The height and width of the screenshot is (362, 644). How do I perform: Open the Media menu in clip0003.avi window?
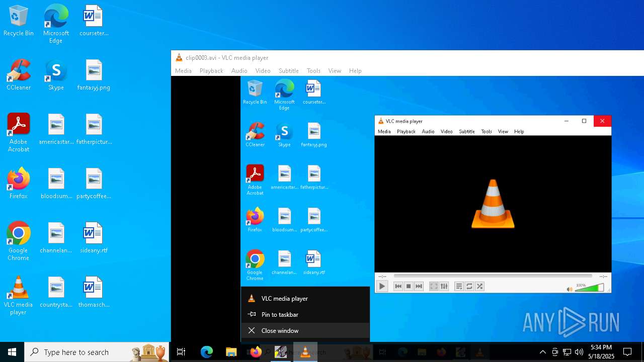tap(183, 71)
